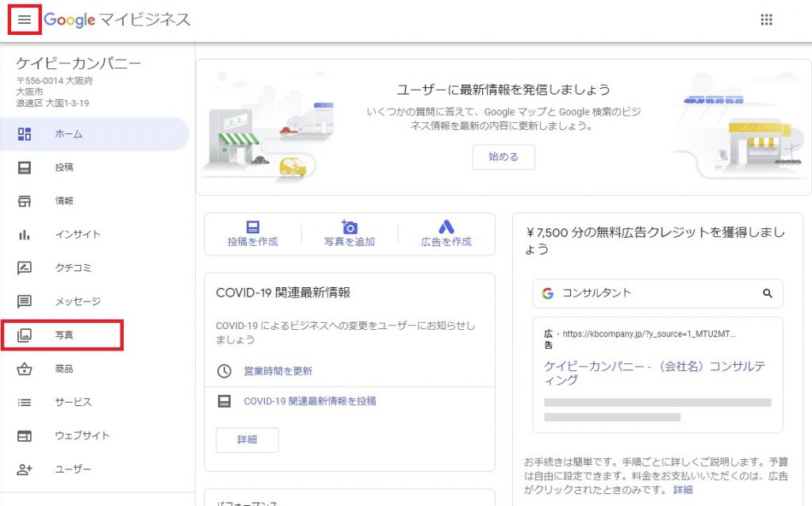Click the Google マイビジネス logo
This screenshot has height=506, width=812.
click(117, 20)
